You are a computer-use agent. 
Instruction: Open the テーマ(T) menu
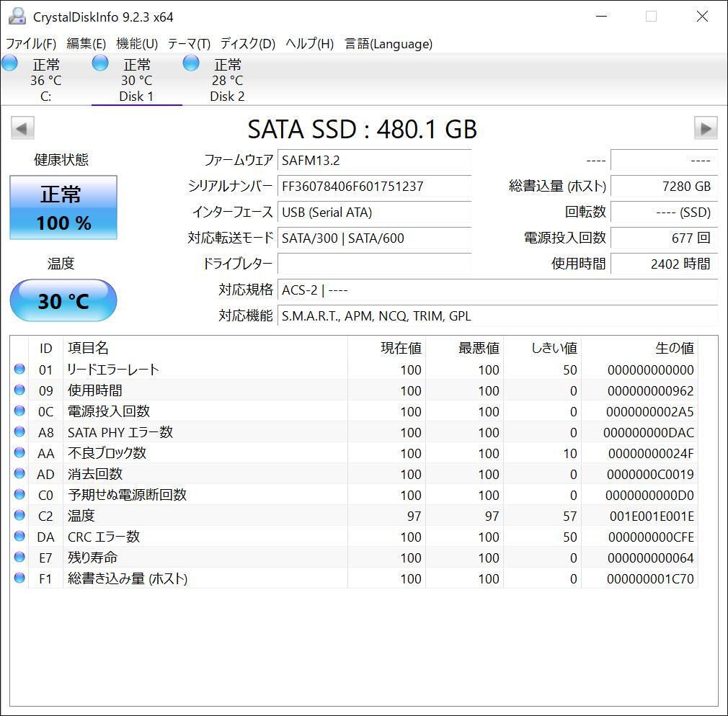189,44
